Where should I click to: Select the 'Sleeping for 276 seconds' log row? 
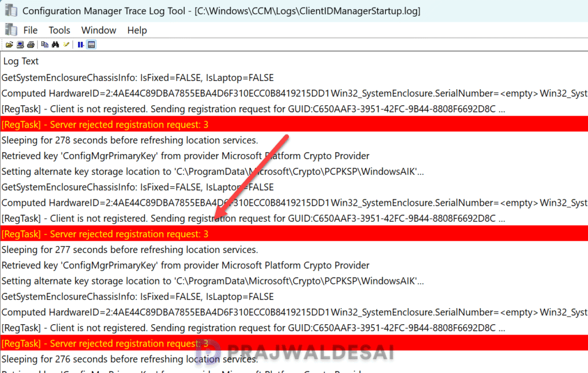point(294,359)
